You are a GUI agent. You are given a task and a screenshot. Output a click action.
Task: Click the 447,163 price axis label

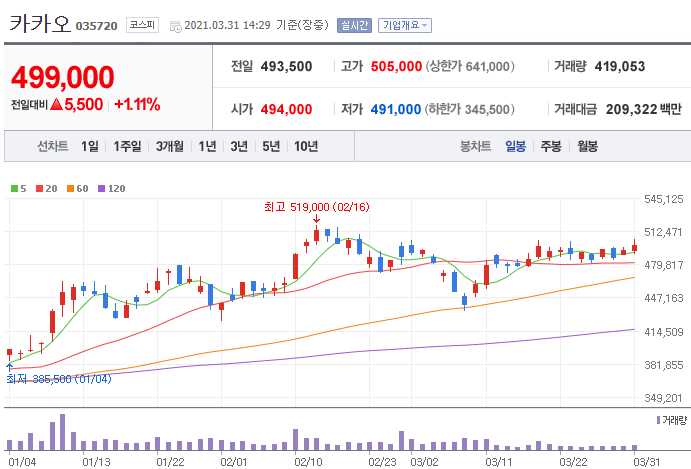point(664,298)
